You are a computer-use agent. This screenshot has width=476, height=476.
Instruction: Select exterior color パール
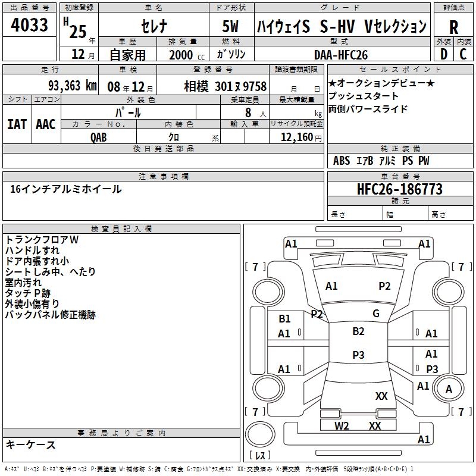point(128,112)
